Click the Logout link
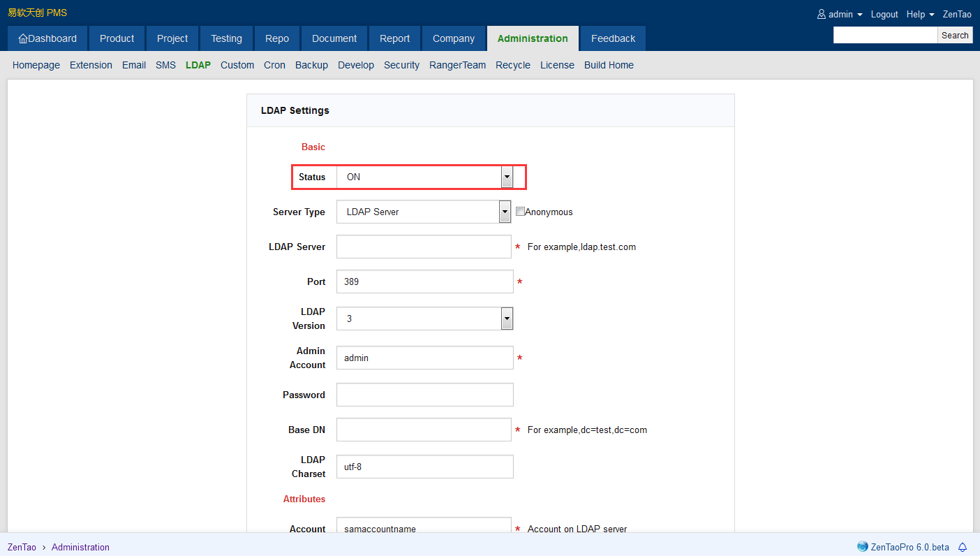Viewport: 980px width, 556px height. [884, 13]
